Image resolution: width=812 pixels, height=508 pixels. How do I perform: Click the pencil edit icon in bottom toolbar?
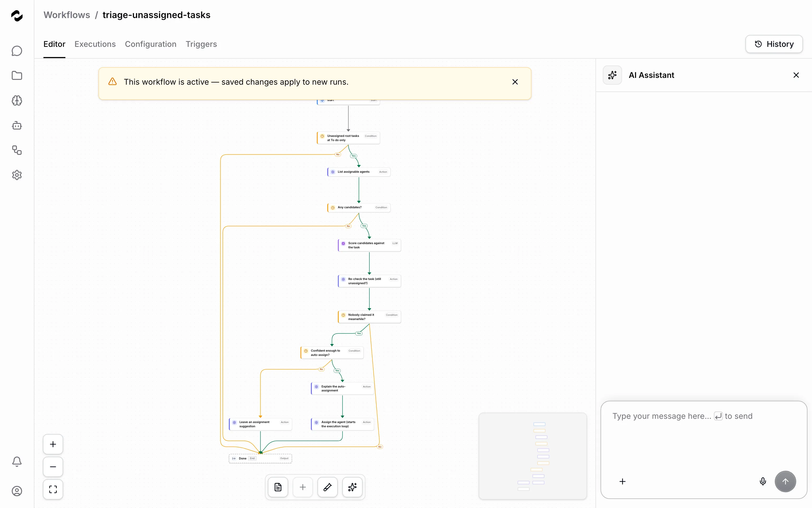(328, 487)
